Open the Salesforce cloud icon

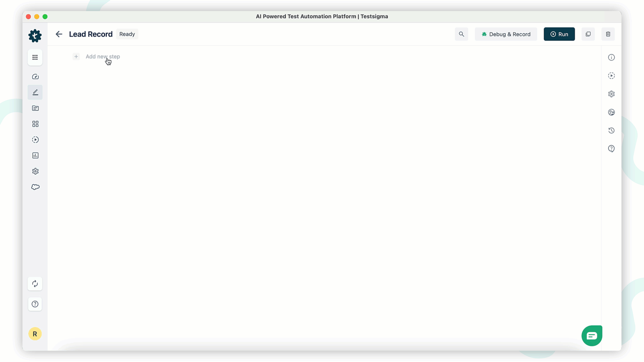pos(35,187)
